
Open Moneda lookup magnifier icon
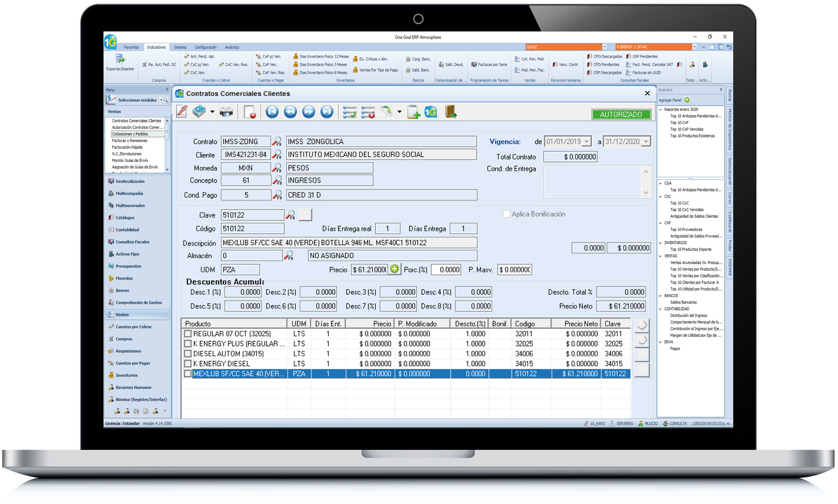277,168
